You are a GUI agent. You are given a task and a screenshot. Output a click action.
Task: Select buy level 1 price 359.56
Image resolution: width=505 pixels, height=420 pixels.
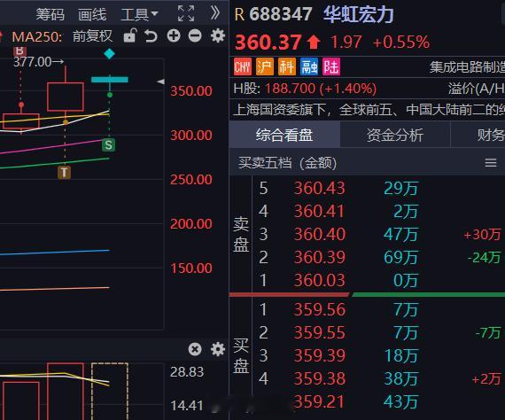click(x=319, y=309)
